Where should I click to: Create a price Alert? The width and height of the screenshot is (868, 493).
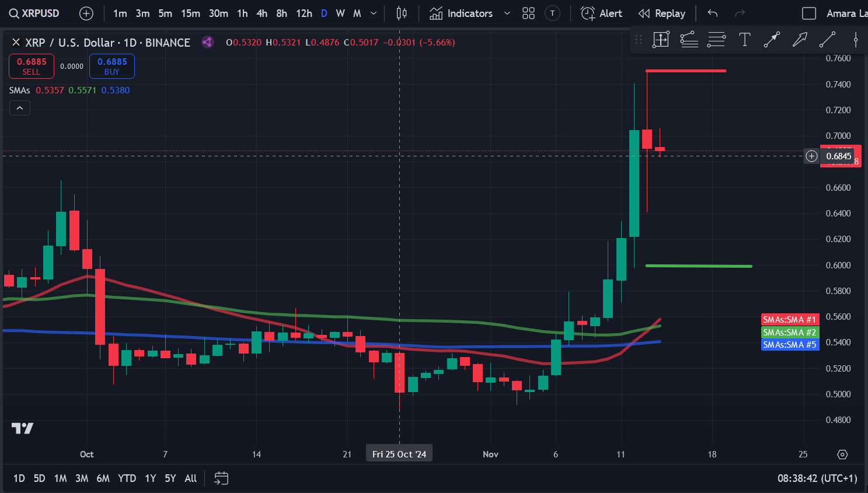click(601, 13)
